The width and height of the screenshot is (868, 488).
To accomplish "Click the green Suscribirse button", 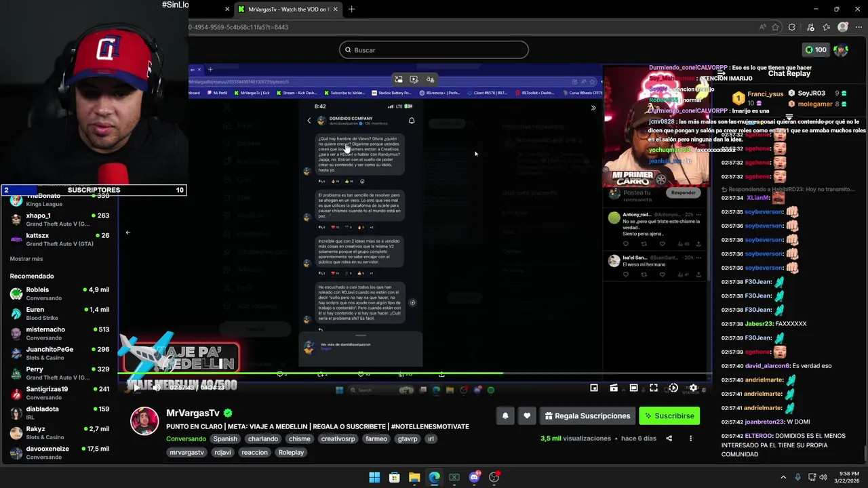I will (669, 416).
